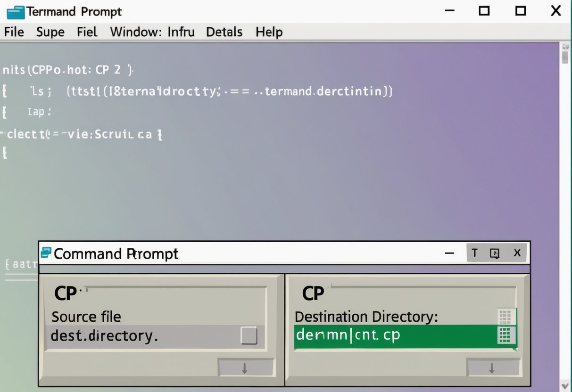Open the Detals menu
Screen dimensions: 572x392
[224, 32]
